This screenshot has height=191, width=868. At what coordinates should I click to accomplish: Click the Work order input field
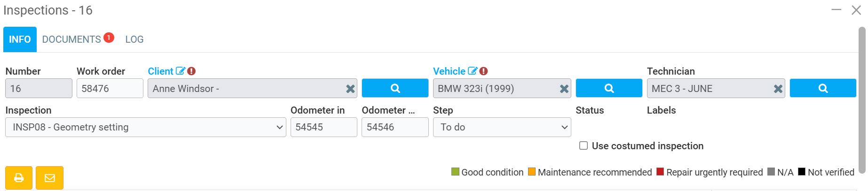[x=110, y=89]
